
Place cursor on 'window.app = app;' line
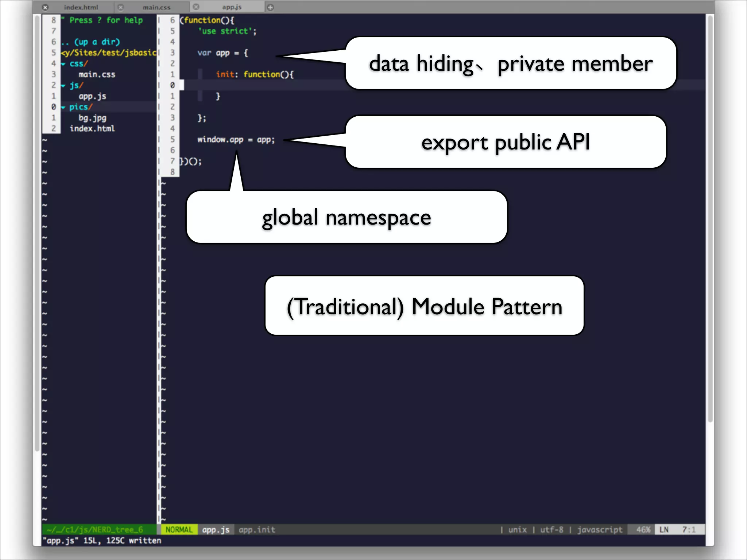tap(236, 140)
